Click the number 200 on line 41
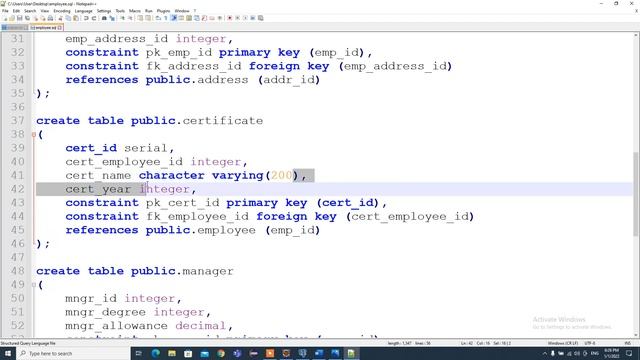 282,176
